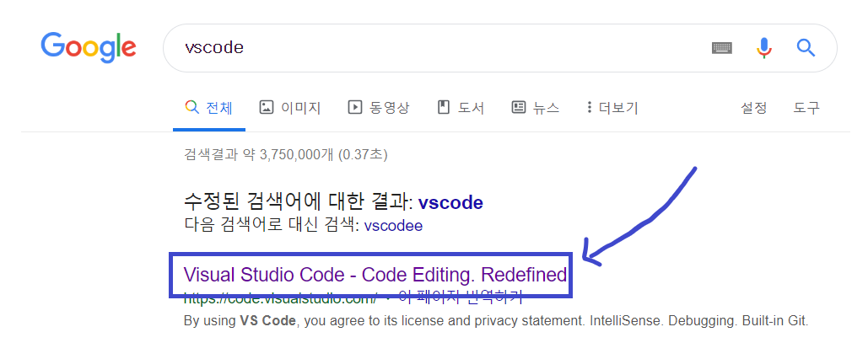868x359 pixels.
Task: Search instead for vscodee link
Action: (393, 226)
